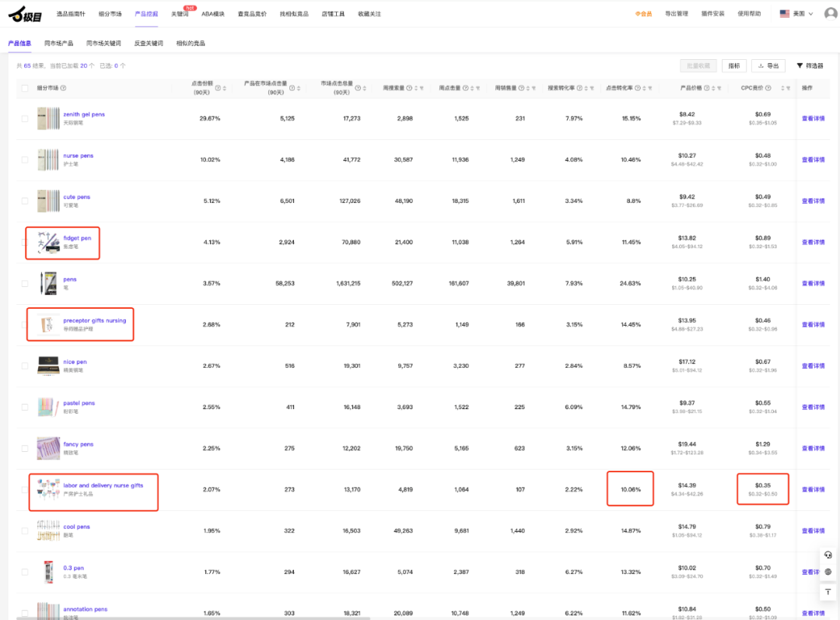
Task: Open 查看详情 for cool pens row
Action: pos(814,531)
